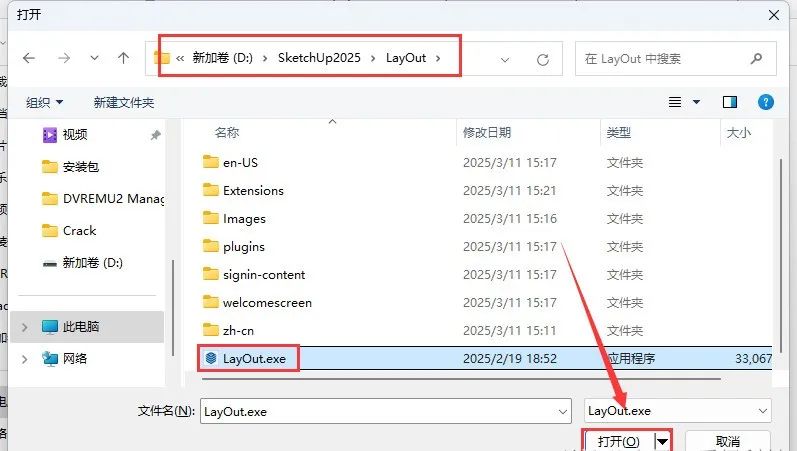Viewport: 797px width, 451px height.
Task: Open the LayOut.exe file type filter dropdown
Action: [678, 411]
